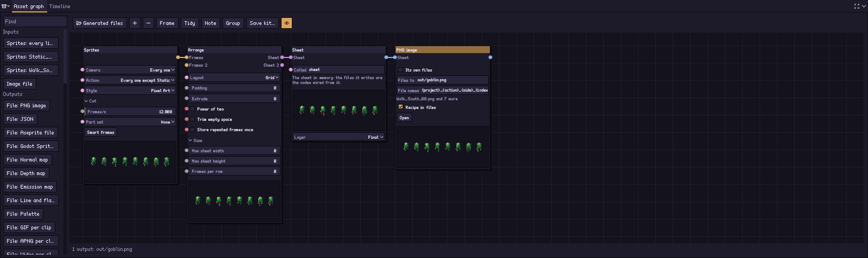Click the Called sheet name field
Viewport: 868px width, 258px height.
pyautogui.click(x=339, y=70)
